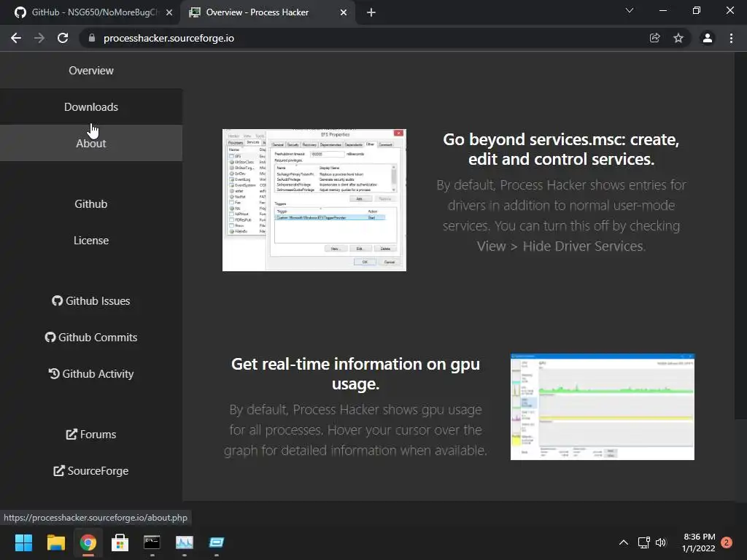The height and width of the screenshot is (560, 747).
Task: Open the SourceForge external link
Action: pyautogui.click(x=91, y=470)
